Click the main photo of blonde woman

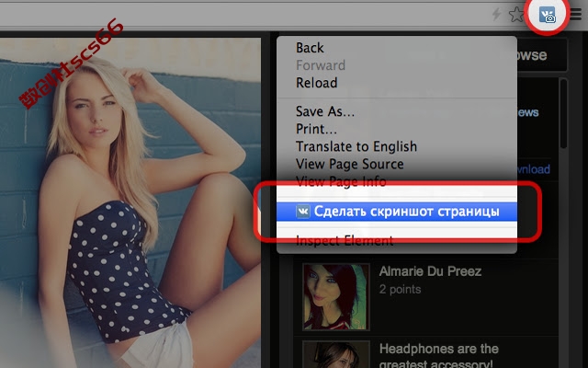tap(130, 202)
